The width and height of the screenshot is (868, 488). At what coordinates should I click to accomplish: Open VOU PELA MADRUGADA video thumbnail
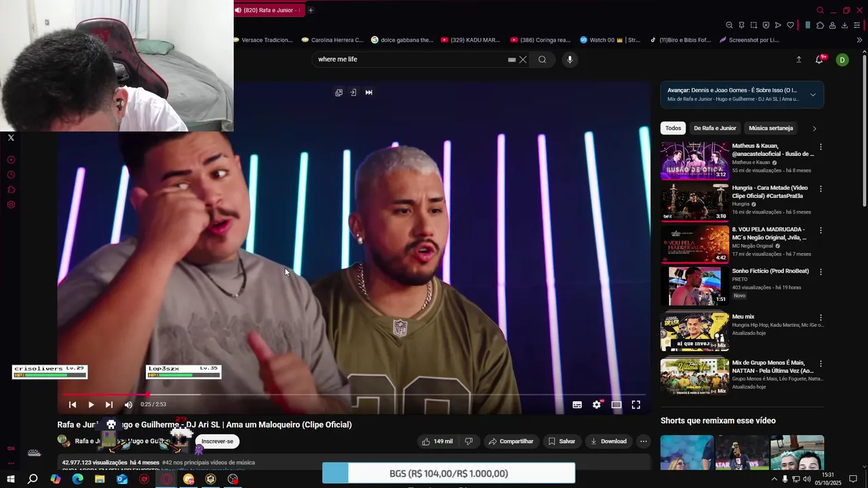point(694,244)
